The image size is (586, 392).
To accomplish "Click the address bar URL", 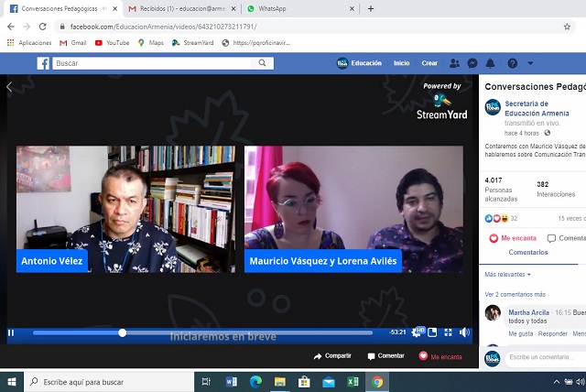I will (163, 27).
